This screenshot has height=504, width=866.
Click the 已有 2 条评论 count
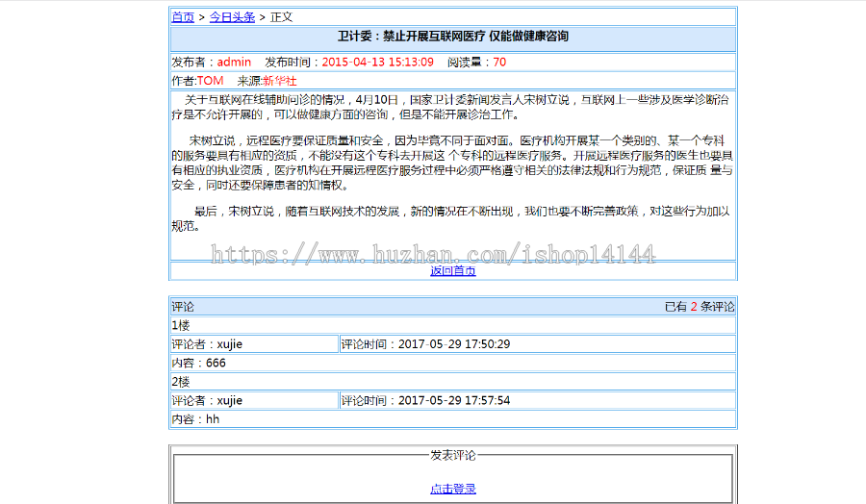point(700,307)
